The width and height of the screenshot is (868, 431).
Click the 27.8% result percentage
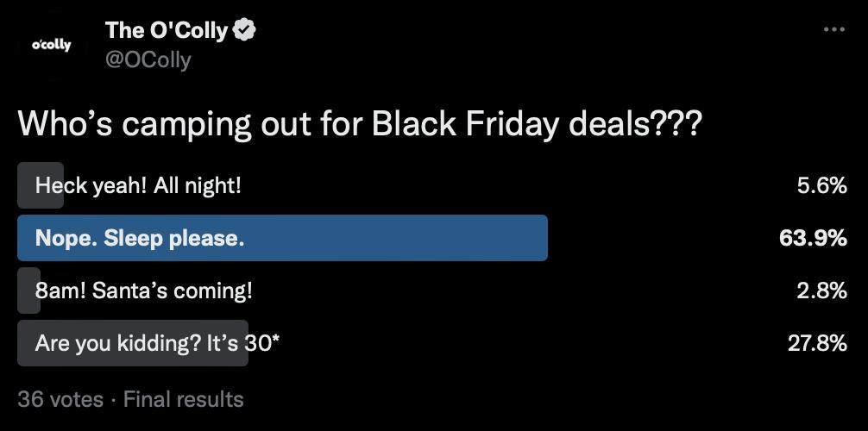817,344
